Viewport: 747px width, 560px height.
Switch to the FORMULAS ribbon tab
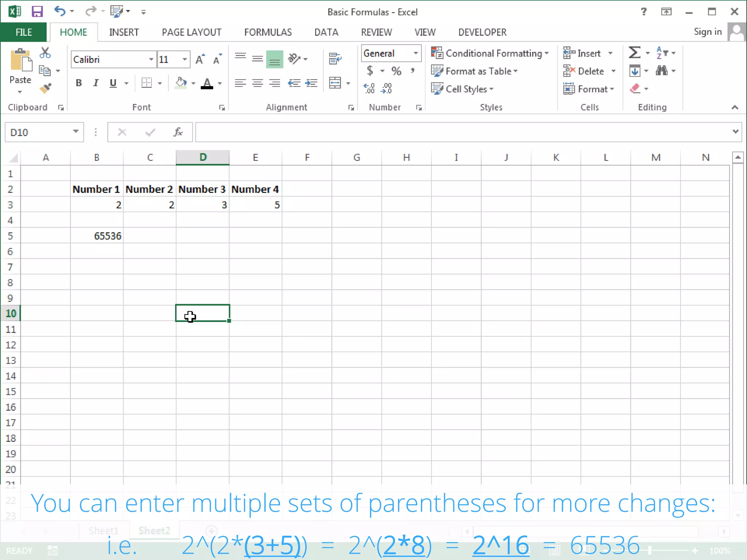pos(268,32)
